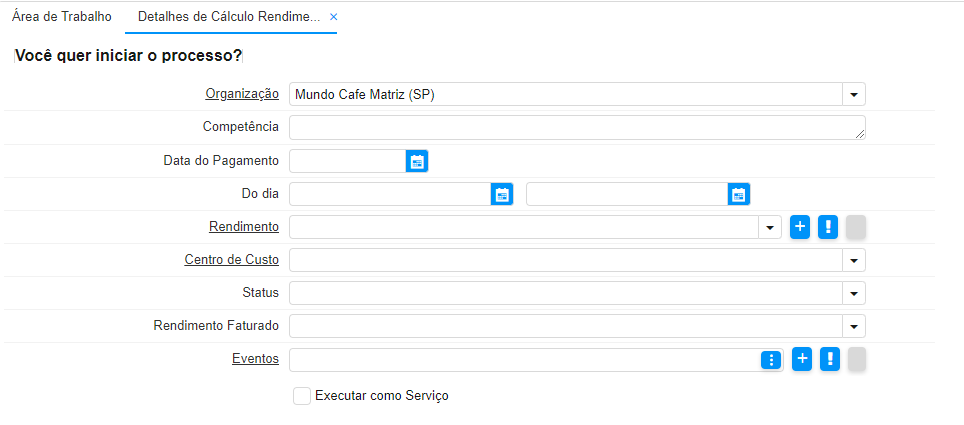The height and width of the screenshot is (425, 964).
Task: Focus the second Do dia date input
Action: click(x=627, y=194)
